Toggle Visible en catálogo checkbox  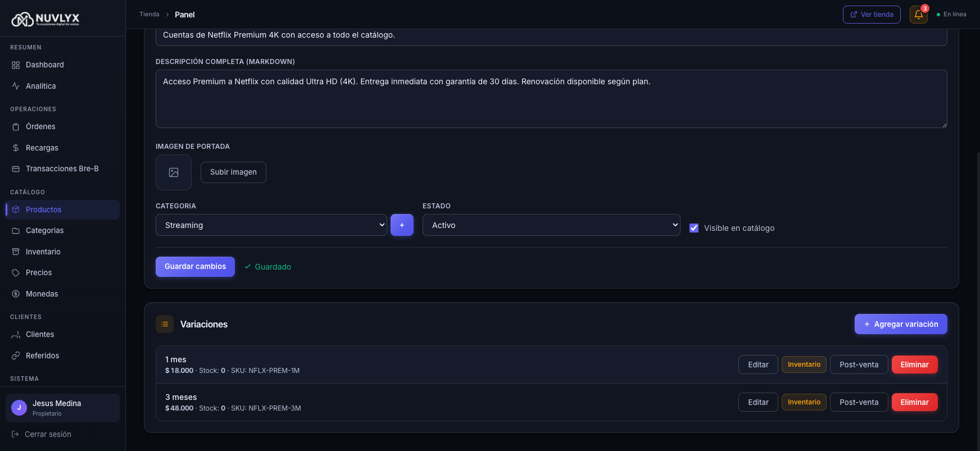pyautogui.click(x=694, y=228)
